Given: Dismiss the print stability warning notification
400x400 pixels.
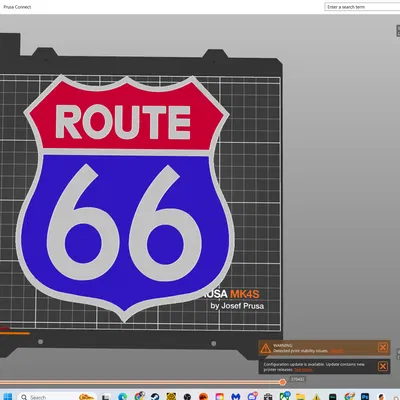Looking at the screenshot, I should coord(383,348).
